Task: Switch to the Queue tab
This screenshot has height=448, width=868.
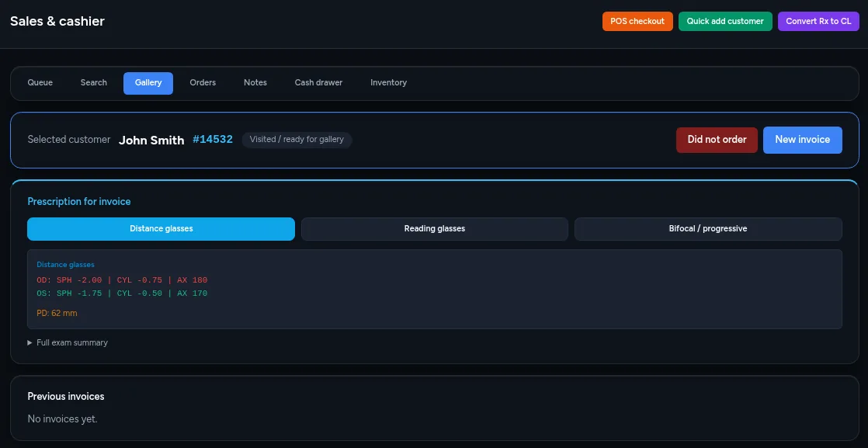Action: pyautogui.click(x=40, y=82)
